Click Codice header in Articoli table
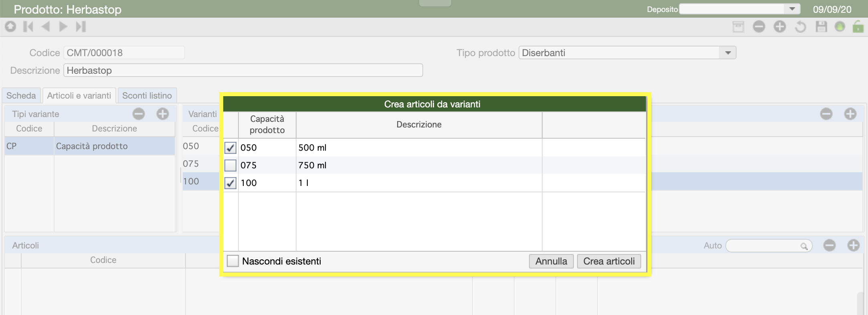The height and width of the screenshot is (315, 868). (103, 260)
